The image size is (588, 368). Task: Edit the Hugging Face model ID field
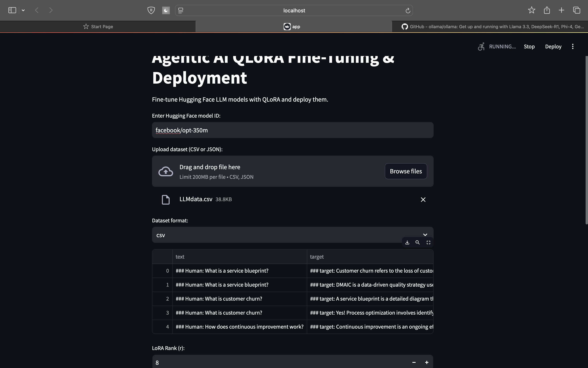[293, 130]
